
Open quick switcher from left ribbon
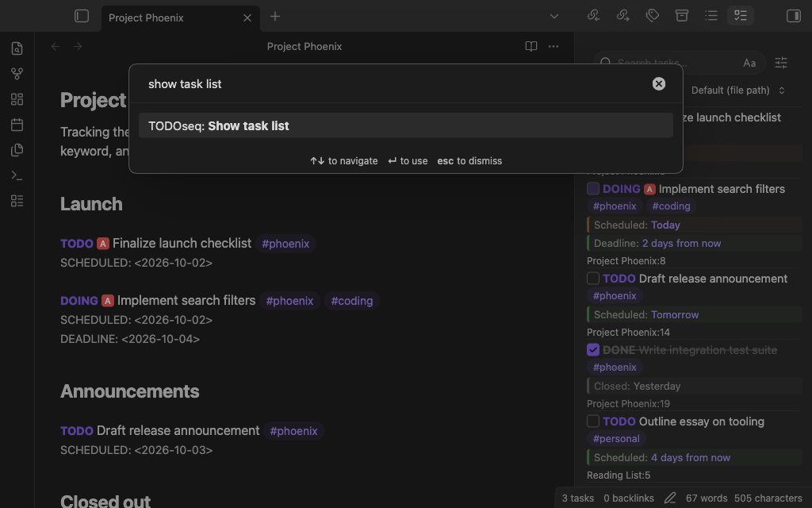coord(17,48)
